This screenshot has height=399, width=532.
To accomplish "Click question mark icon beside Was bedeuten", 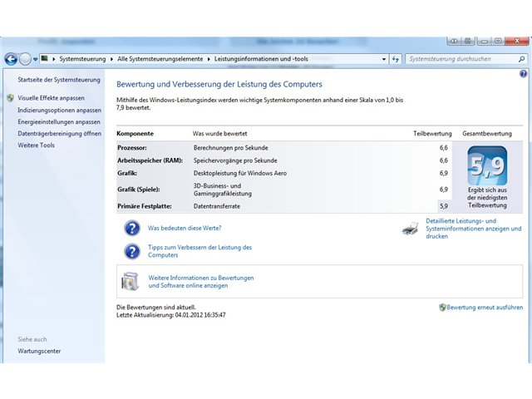I will [132, 228].
